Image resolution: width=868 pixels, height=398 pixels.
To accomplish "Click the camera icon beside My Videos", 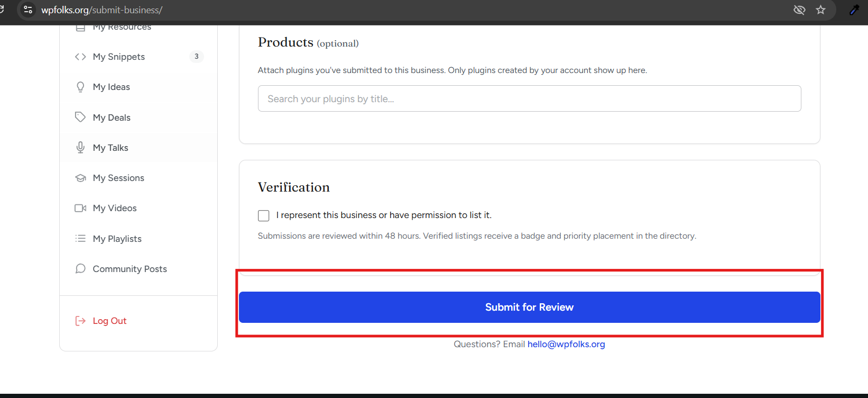I will coord(80,208).
